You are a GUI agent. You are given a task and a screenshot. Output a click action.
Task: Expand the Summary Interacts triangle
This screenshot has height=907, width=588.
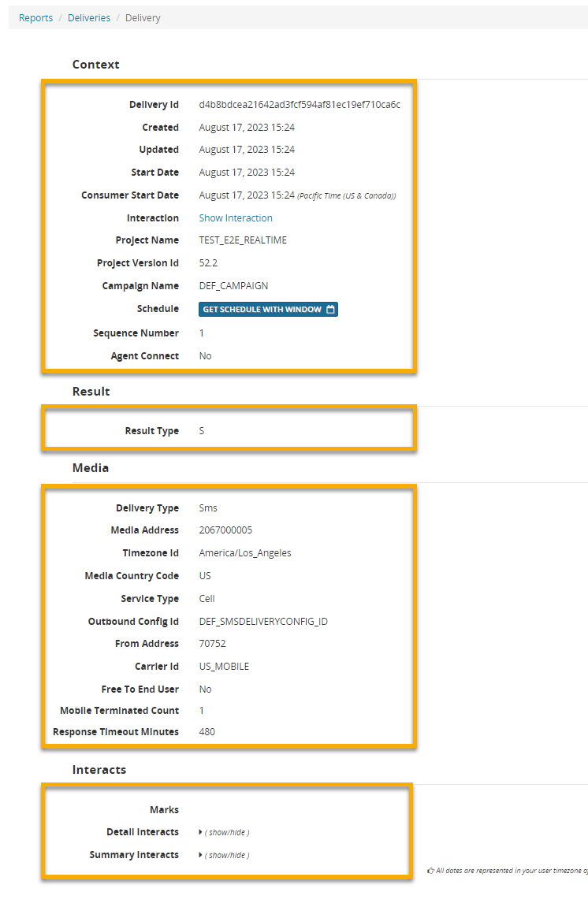pos(201,855)
